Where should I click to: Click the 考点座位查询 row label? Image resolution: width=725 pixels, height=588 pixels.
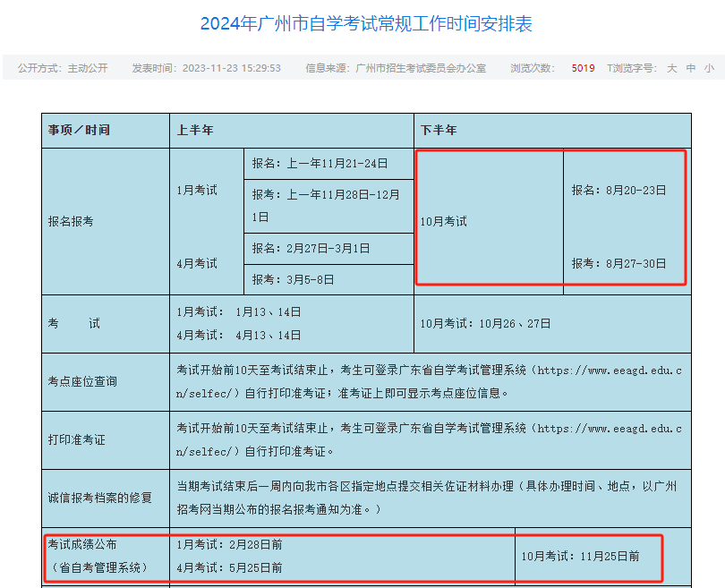82,381
